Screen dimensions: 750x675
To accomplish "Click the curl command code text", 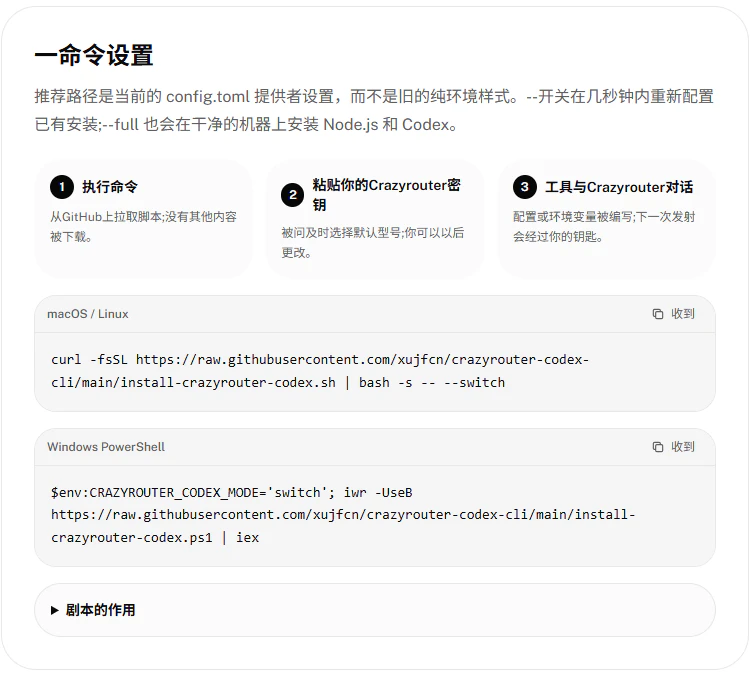I will (x=320, y=371).
